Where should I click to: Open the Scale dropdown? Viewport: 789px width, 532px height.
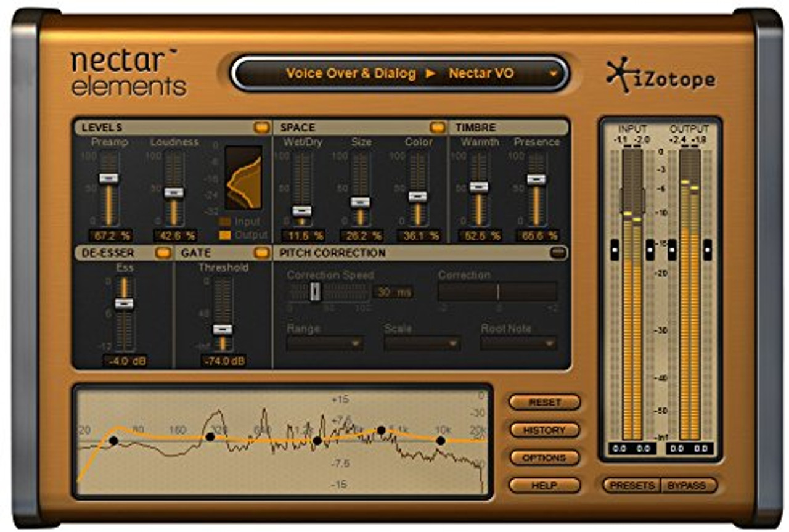tap(422, 343)
